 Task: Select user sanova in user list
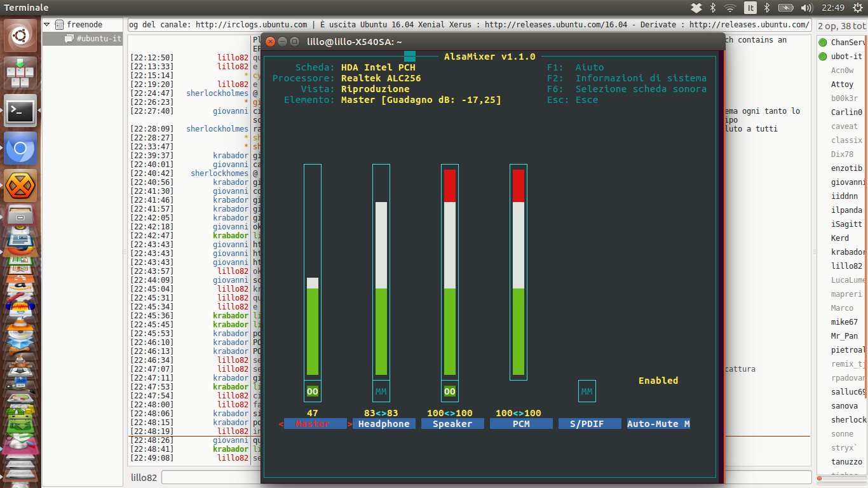point(844,406)
